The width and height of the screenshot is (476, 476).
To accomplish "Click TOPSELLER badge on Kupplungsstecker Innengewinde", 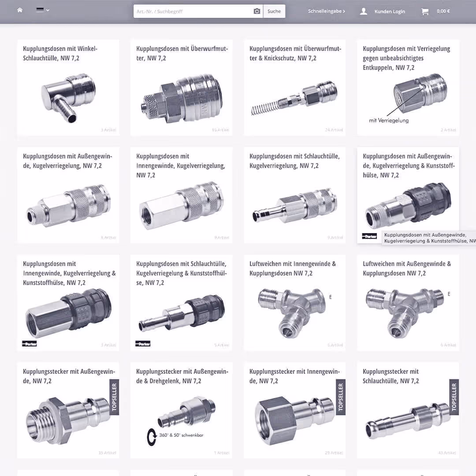I will click(341, 397).
